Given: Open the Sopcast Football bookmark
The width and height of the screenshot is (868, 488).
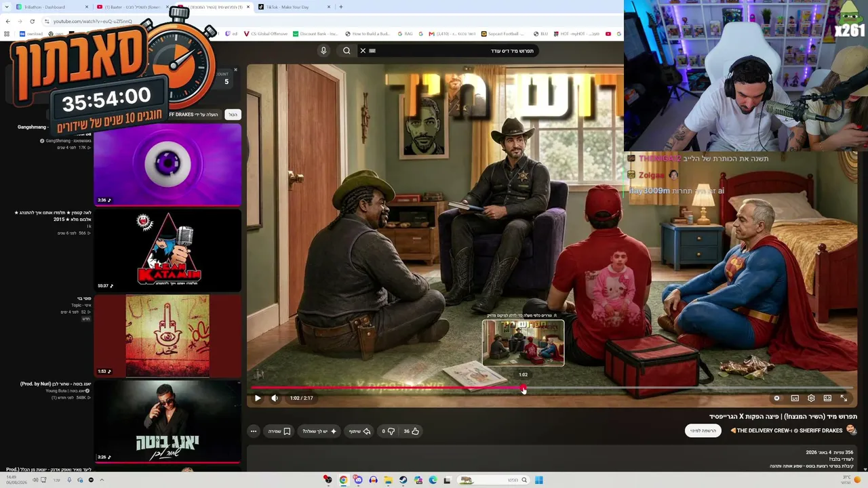Looking at the screenshot, I should pos(503,34).
